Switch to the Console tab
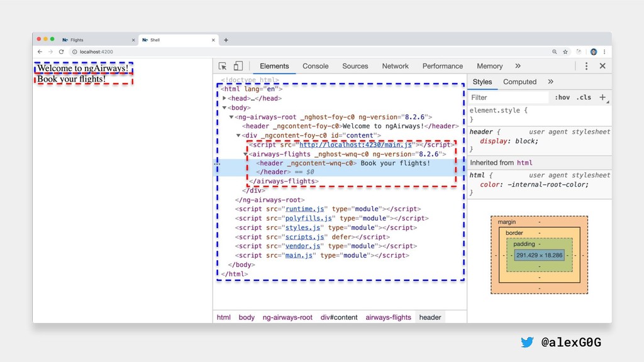 (x=315, y=66)
